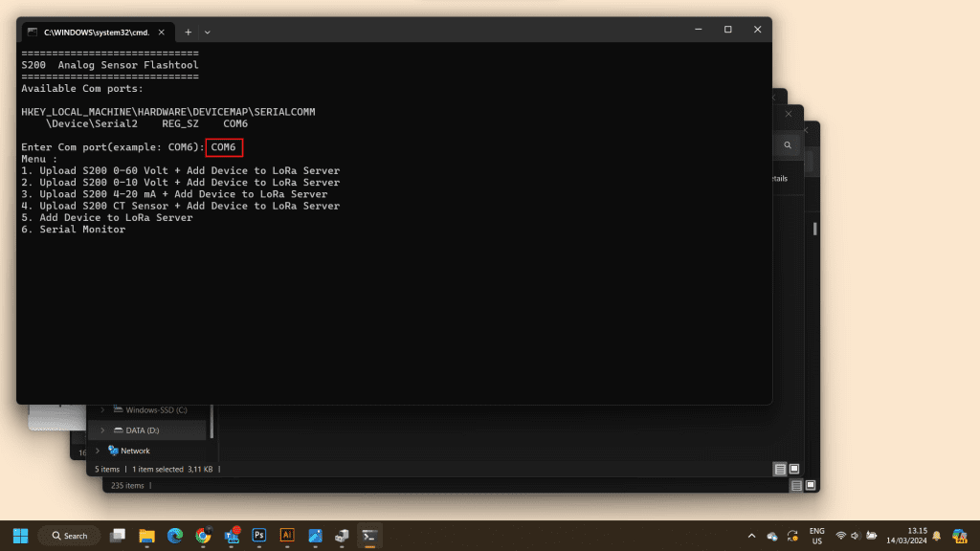The image size is (980, 551).
Task: Switch to the Terminal taskbar icon
Action: (x=369, y=536)
